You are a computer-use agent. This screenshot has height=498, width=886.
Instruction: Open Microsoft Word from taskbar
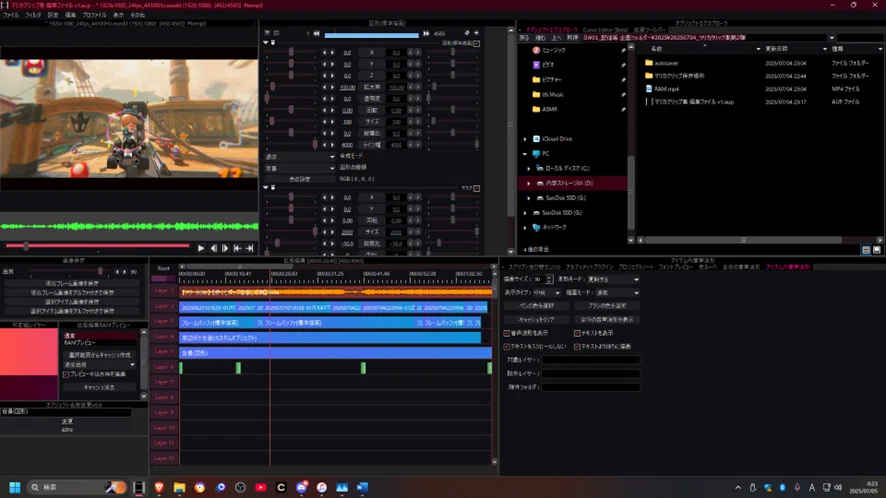[x=362, y=487]
